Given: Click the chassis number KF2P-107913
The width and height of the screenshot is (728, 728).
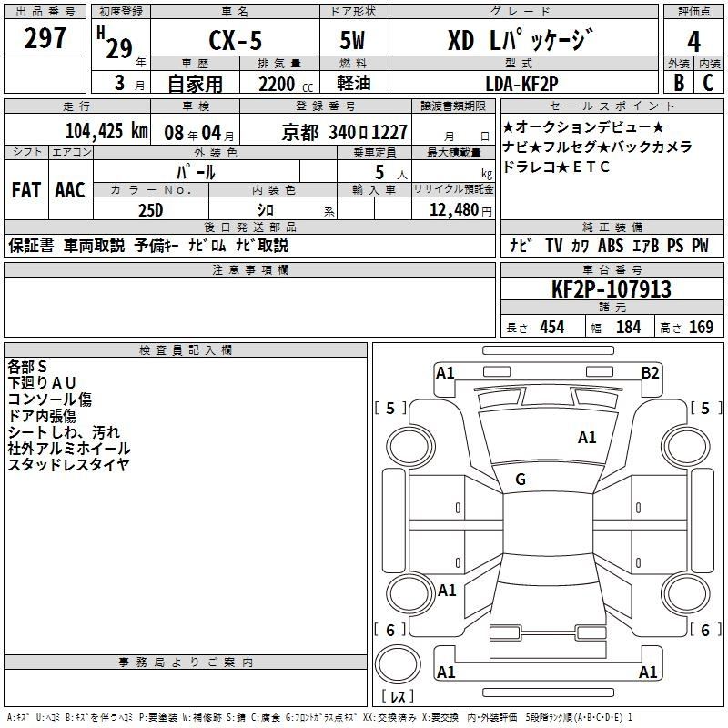Looking at the screenshot, I should 612,289.
